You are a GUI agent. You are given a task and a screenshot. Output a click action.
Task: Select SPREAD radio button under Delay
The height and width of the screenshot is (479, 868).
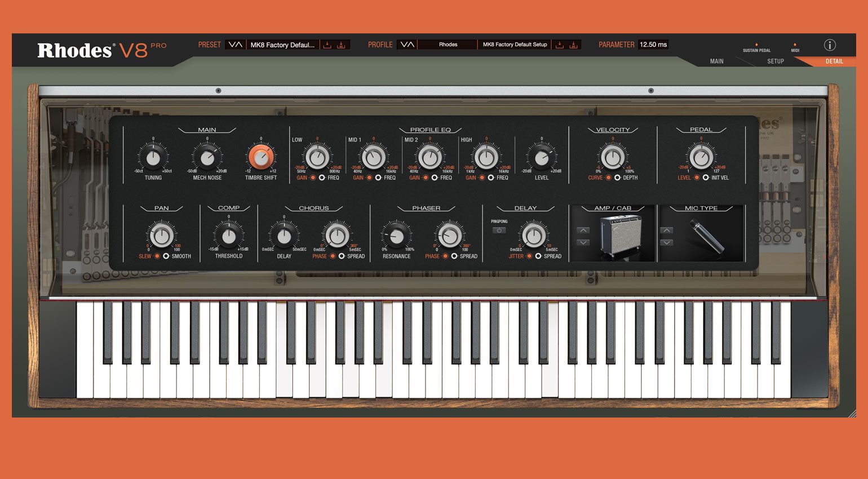coord(538,256)
